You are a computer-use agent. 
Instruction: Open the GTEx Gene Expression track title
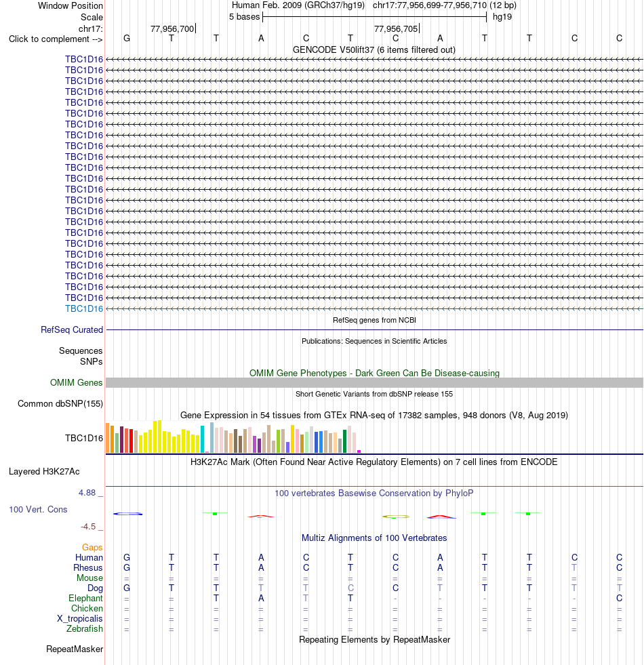click(374, 415)
